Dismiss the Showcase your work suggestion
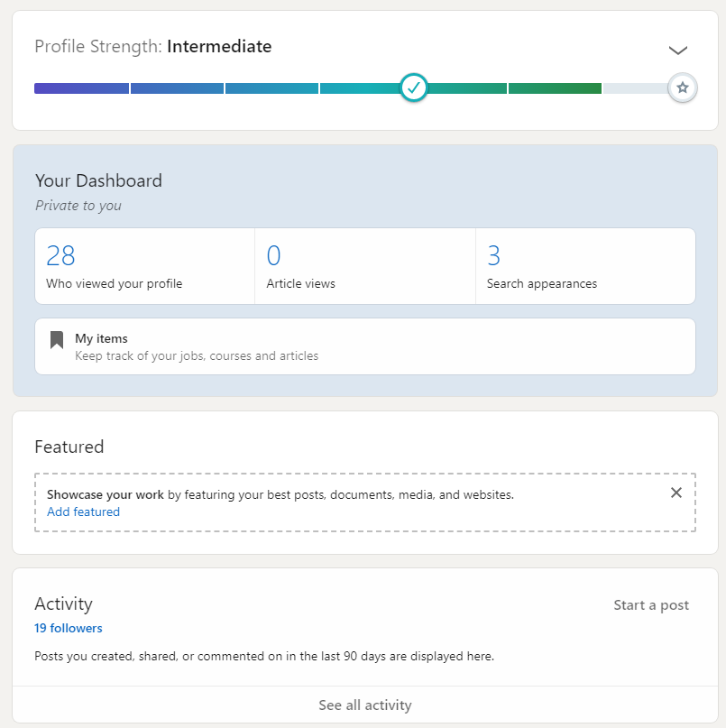 676,493
